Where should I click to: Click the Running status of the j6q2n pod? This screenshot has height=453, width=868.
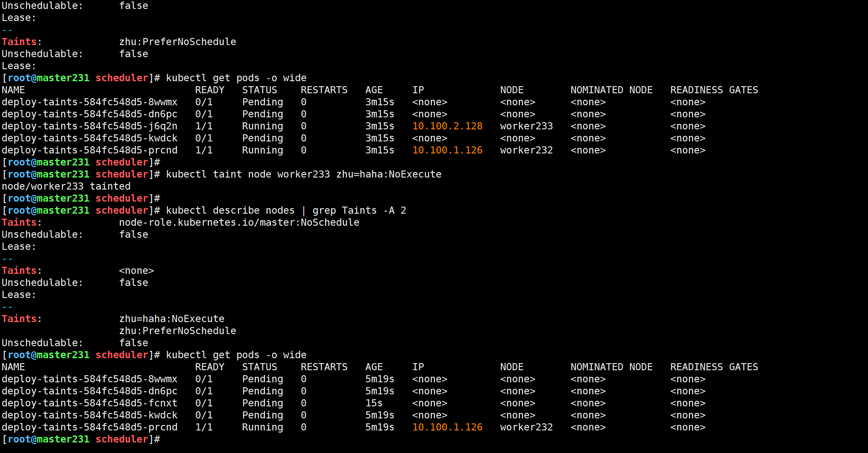coord(262,126)
